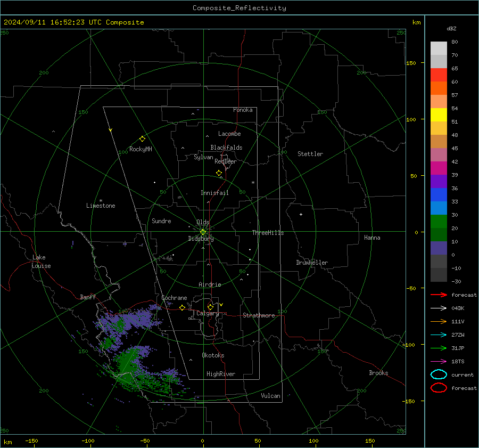Select the 80 dBZ light gray swatch
479x448 pixels.
(439, 48)
